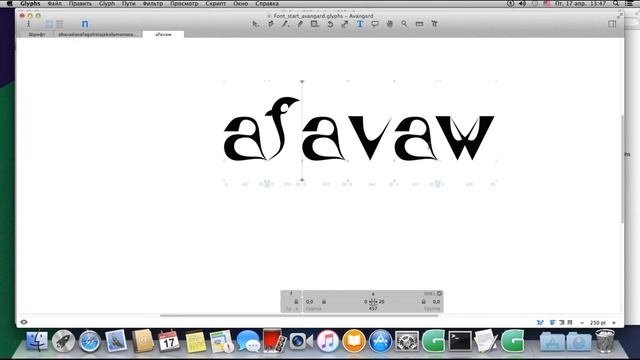The image size is (640, 360).
Task: Edit the glyph width value 457
Action: (373, 309)
